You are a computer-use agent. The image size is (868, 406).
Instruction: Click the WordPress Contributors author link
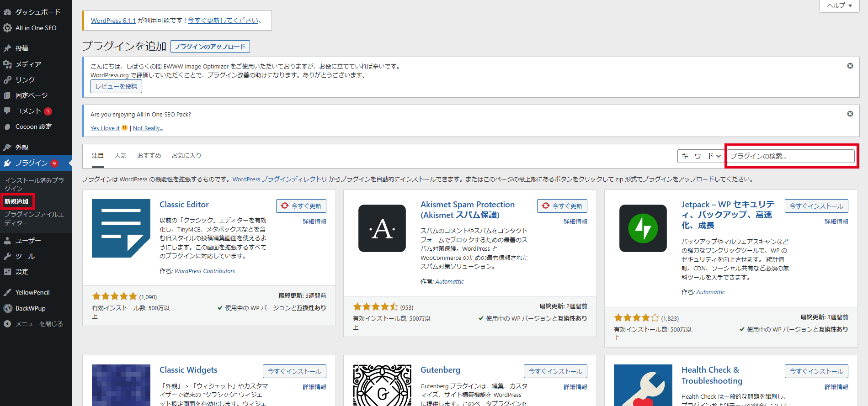tap(205, 271)
